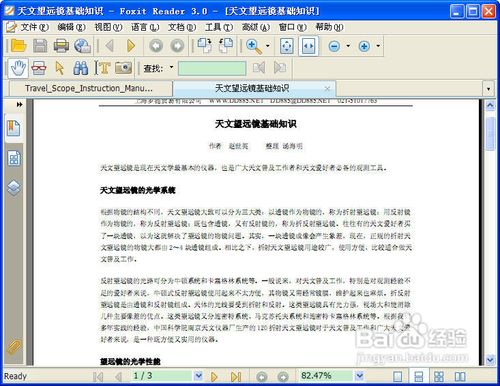Screen dimensions: 500x386
Task: Open the bookmarks panel icon
Action: (14, 128)
